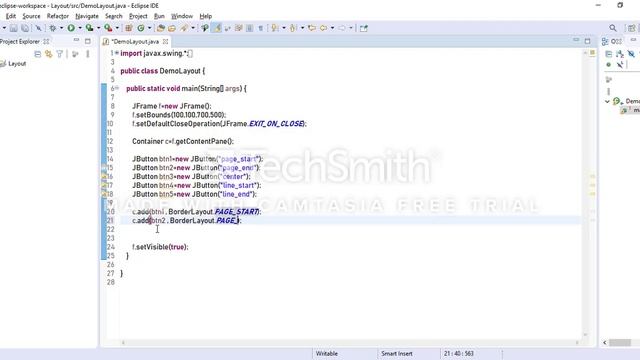This screenshot has height=360, width=640.
Task: Run the program with the green play icon
Action: [71, 28]
